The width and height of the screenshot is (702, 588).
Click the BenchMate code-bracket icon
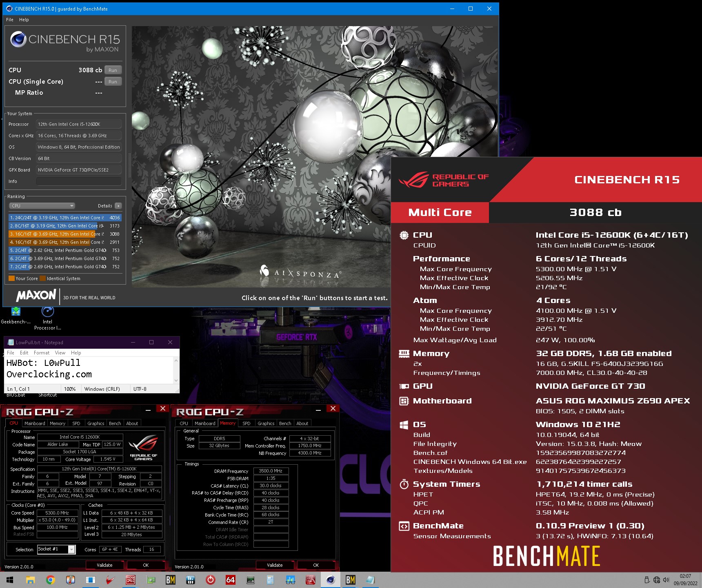pos(404,526)
